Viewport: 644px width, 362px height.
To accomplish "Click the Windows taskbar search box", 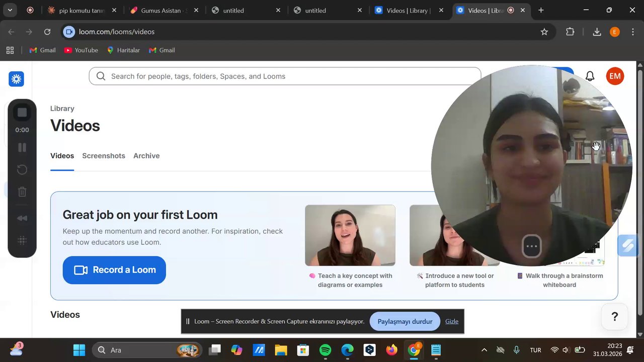I will pos(147,350).
